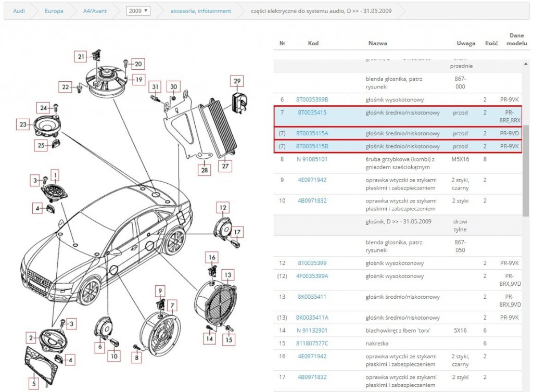Click the Kod column header
Viewport: 533px width, 392px height.
(313, 43)
